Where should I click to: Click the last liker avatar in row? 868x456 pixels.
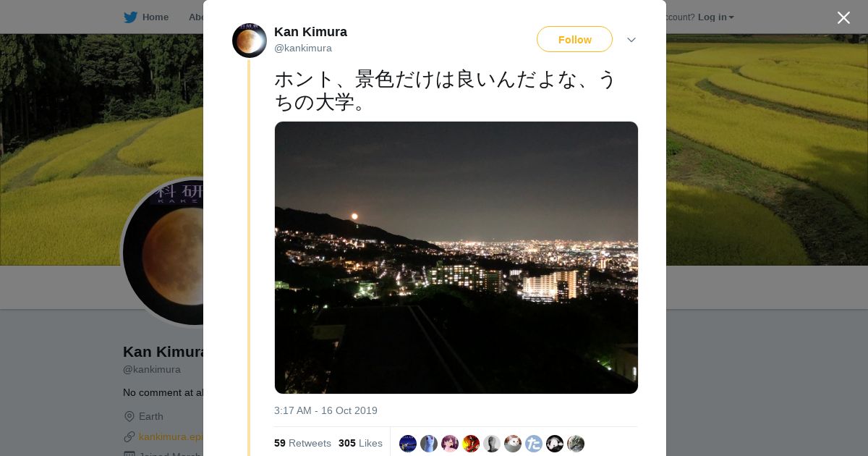[576, 444]
